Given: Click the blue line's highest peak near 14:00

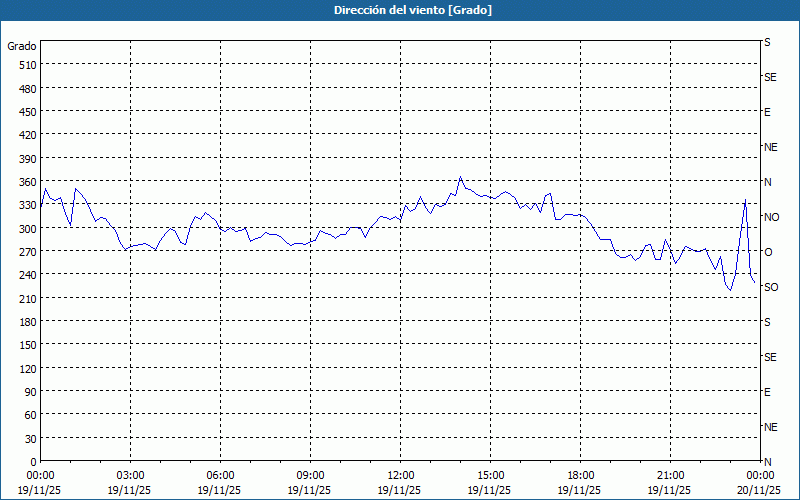Looking at the screenshot, I should [461, 178].
